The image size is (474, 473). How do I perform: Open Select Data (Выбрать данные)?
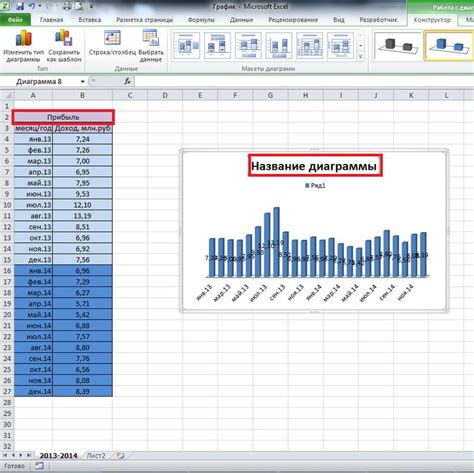click(151, 46)
